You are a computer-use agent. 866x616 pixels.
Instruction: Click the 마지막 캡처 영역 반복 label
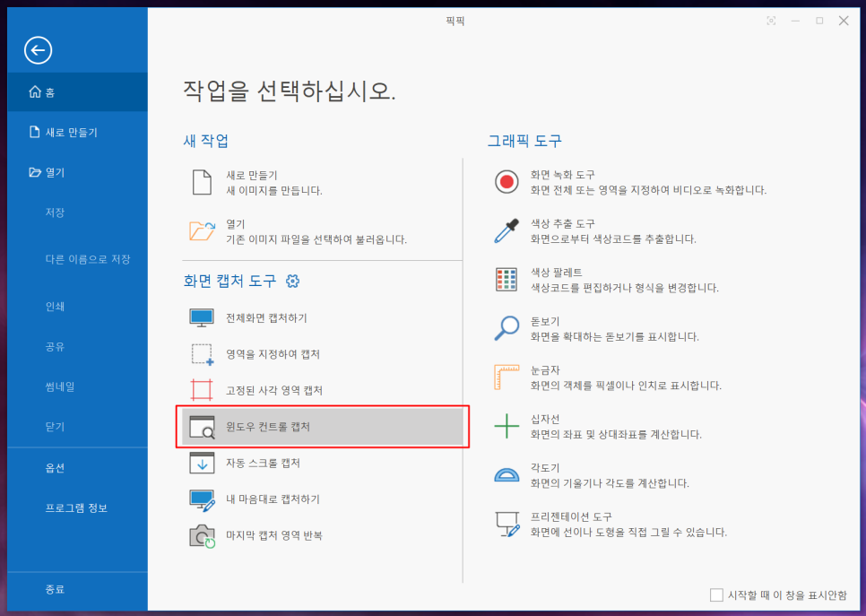[274, 535]
